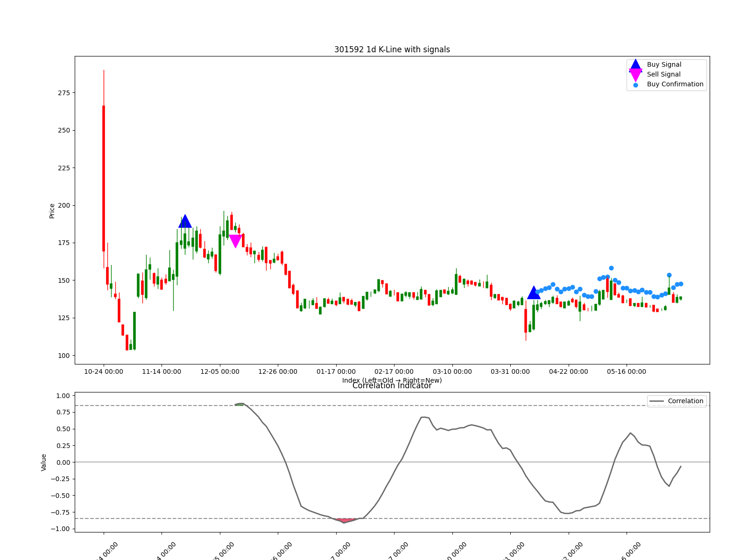Click the '03-10 00:00' x-axis tick label
747x560 pixels.
(452, 371)
